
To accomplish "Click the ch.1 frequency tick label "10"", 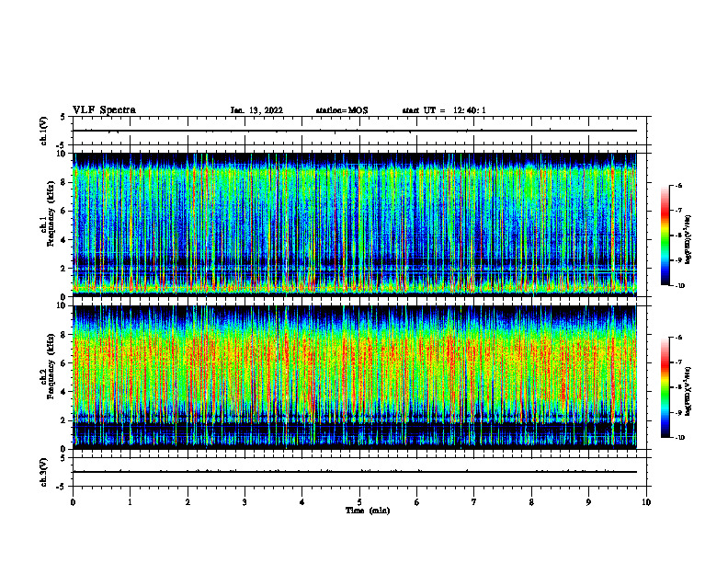I will pos(62,154).
